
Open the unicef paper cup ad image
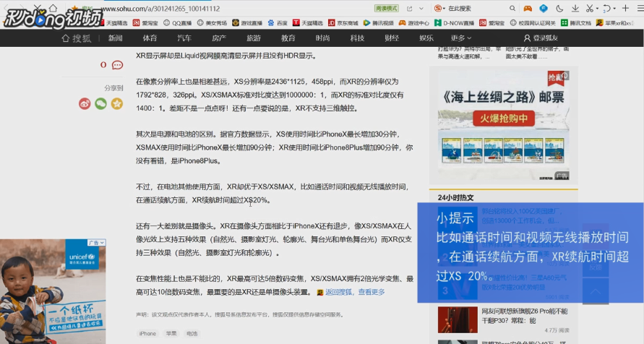point(53,291)
